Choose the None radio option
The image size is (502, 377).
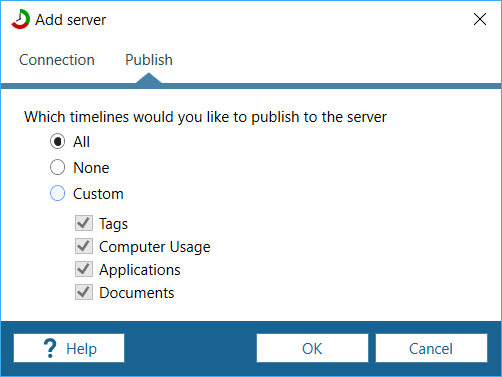57,167
